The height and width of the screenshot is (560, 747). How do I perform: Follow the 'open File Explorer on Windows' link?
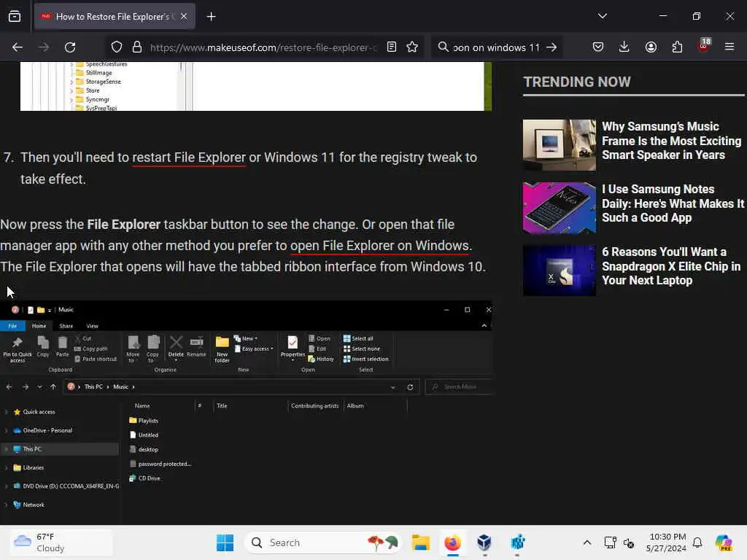pyautogui.click(x=379, y=246)
